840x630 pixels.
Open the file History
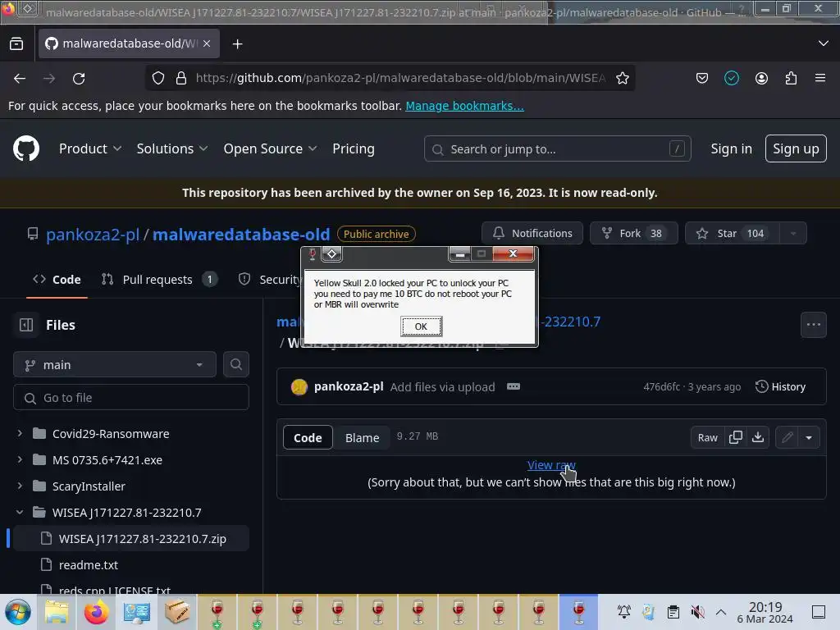pos(781,386)
